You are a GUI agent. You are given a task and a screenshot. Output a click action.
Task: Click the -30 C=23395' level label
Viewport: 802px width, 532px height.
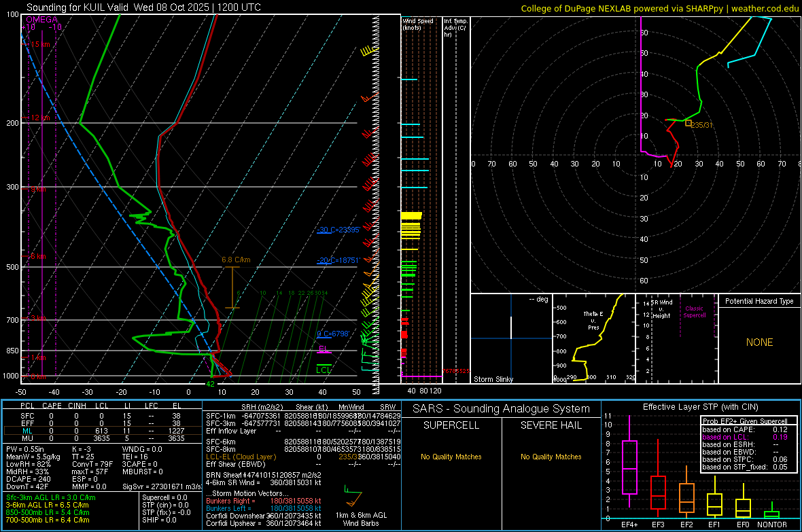coord(338,230)
